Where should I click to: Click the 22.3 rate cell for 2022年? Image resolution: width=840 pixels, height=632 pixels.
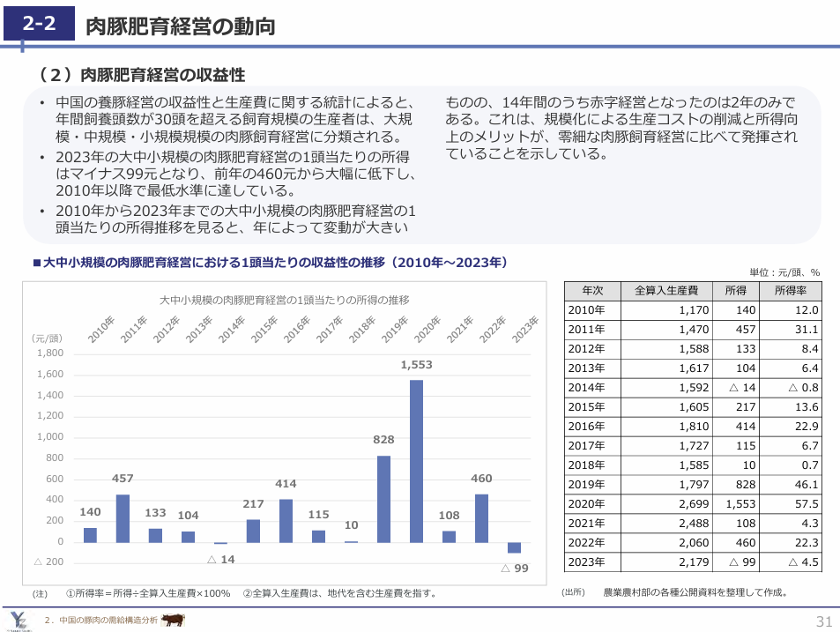click(x=791, y=543)
